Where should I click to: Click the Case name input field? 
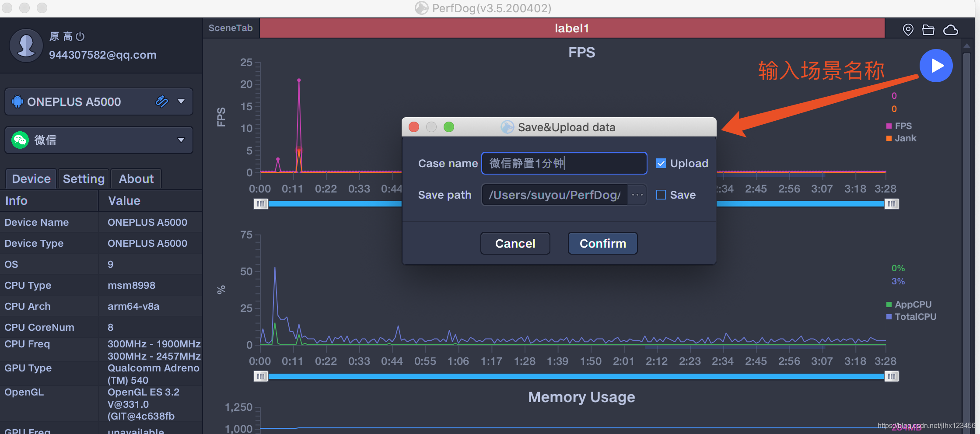pyautogui.click(x=564, y=163)
